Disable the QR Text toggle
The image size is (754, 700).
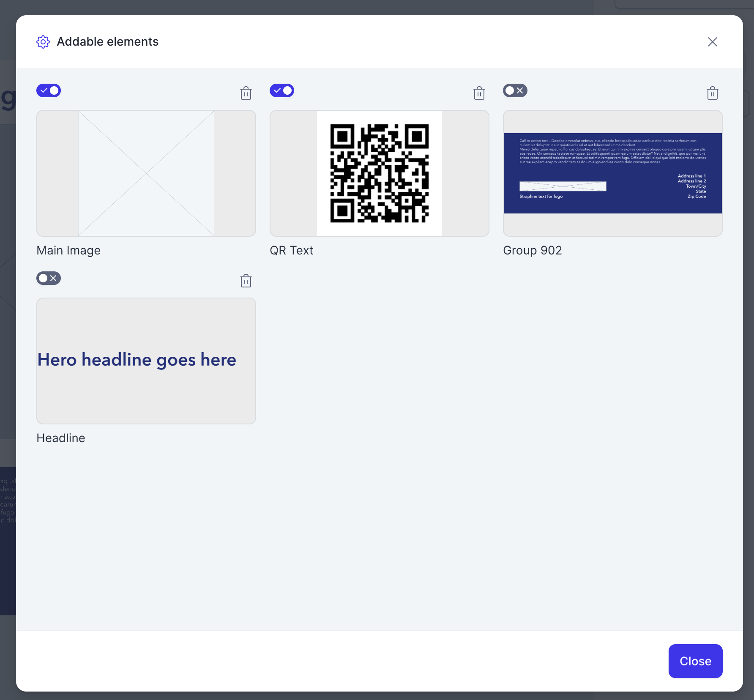[x=282, y=90]
